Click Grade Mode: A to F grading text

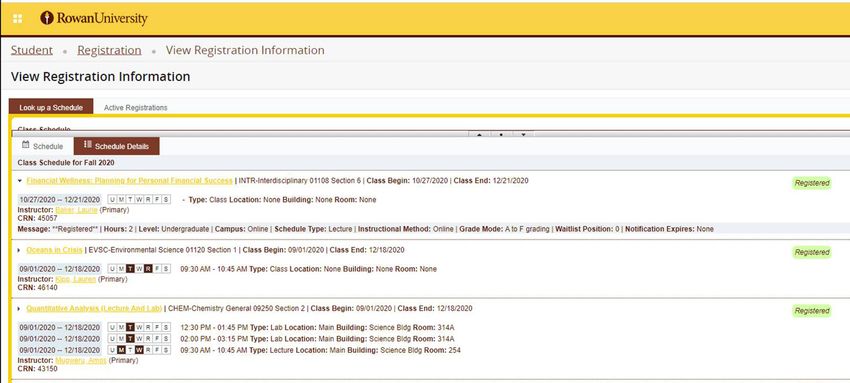tap(504, 229)
